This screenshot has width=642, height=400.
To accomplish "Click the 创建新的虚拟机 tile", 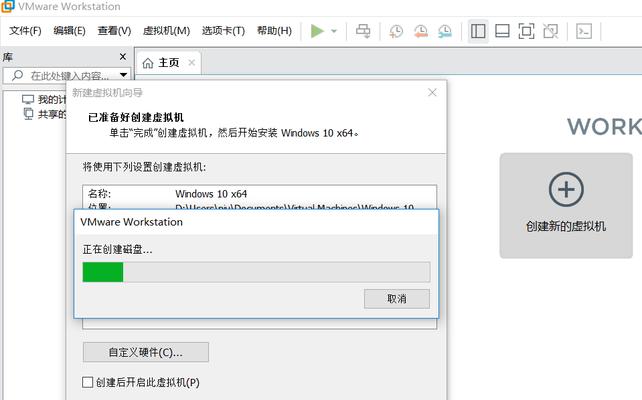I will 566,206.
